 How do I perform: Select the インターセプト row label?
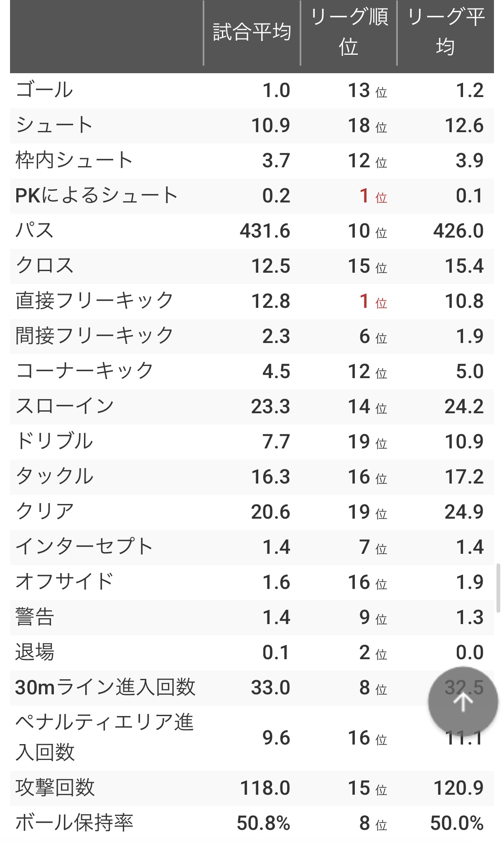tap(84, 547)
